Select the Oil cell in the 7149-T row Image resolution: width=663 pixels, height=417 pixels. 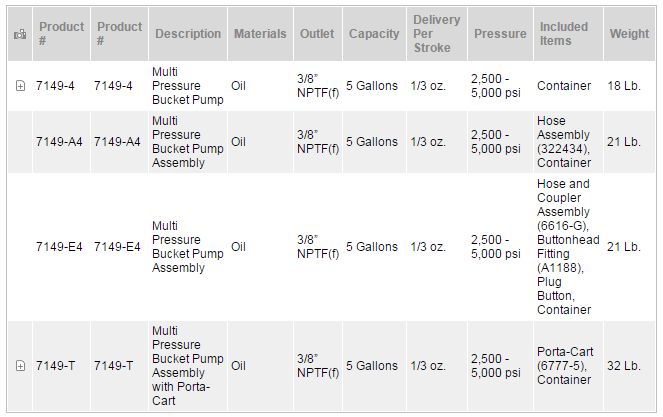238,366
